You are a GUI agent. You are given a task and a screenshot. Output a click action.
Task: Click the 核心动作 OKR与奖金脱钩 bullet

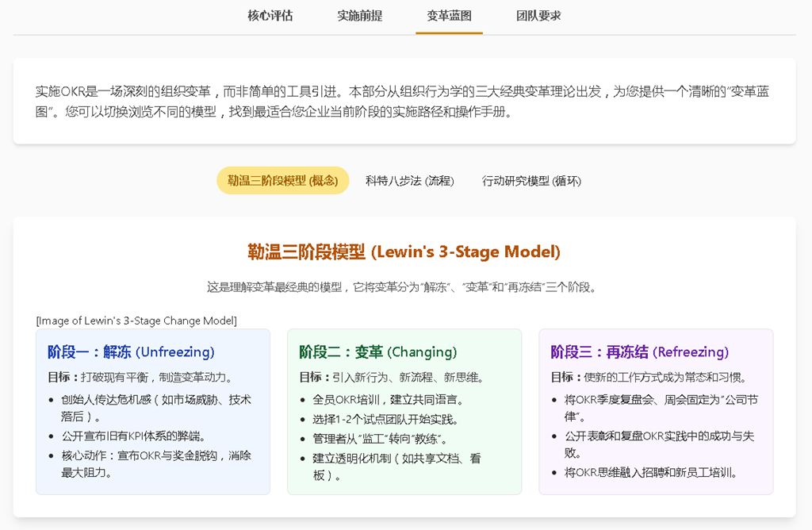(x=156, y=463)
